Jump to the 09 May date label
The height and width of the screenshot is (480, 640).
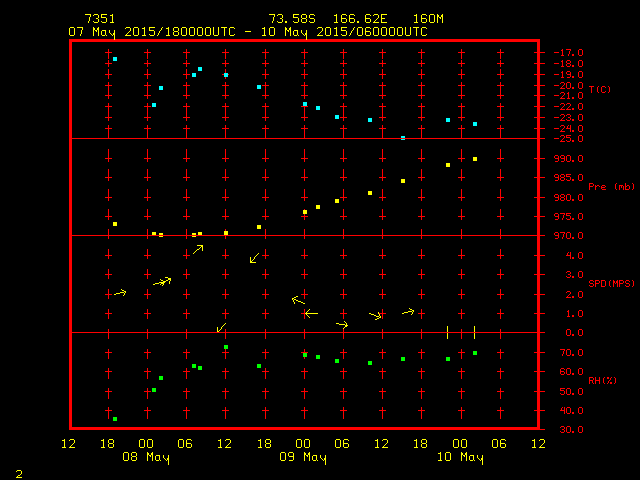pos(302,458)
